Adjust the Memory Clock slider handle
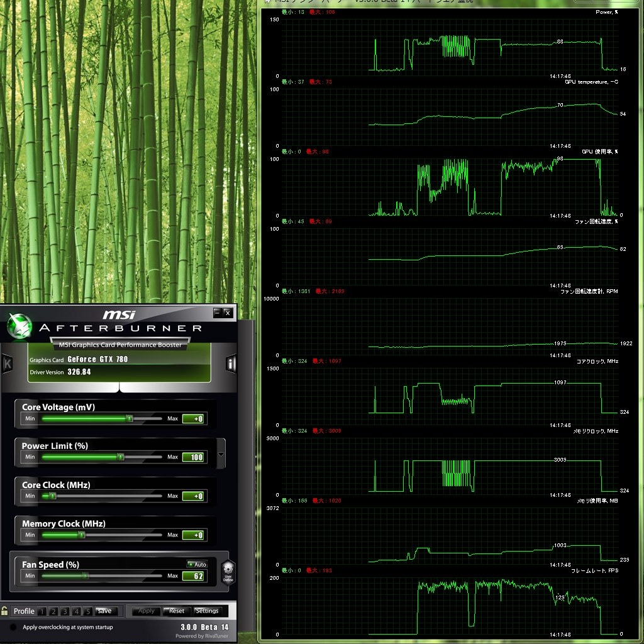 point(82,535)
